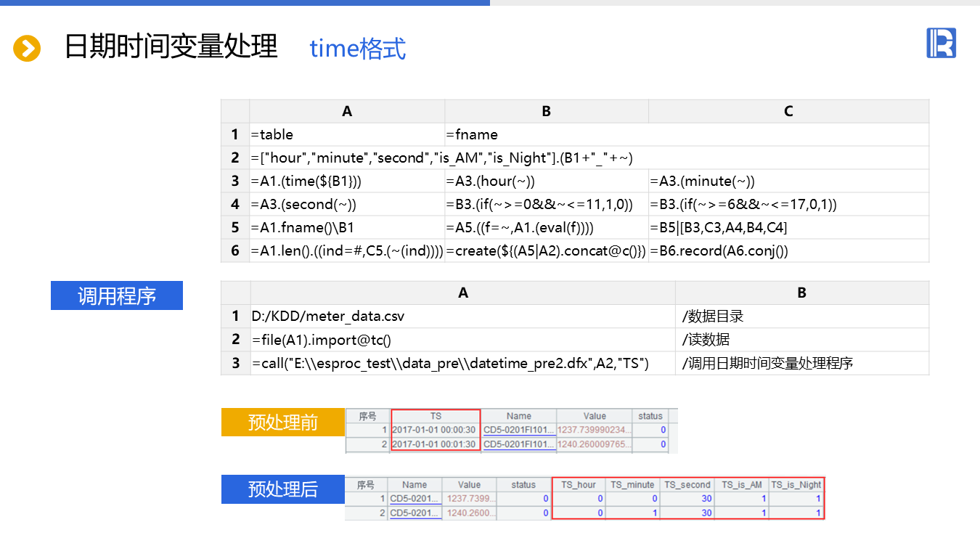Viewport: 980px width, 551px height.
Task: Click the cell =B6.record(A6.conj())
Action: (x=788, y=251)
